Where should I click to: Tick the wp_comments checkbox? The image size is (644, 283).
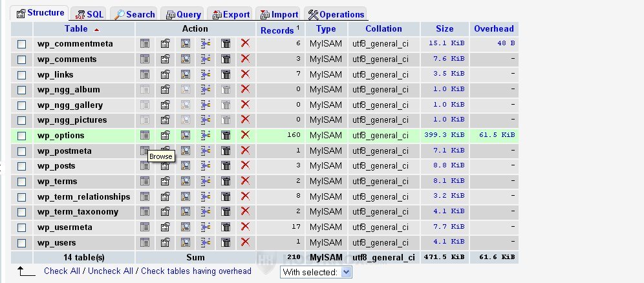click(22, 60)
